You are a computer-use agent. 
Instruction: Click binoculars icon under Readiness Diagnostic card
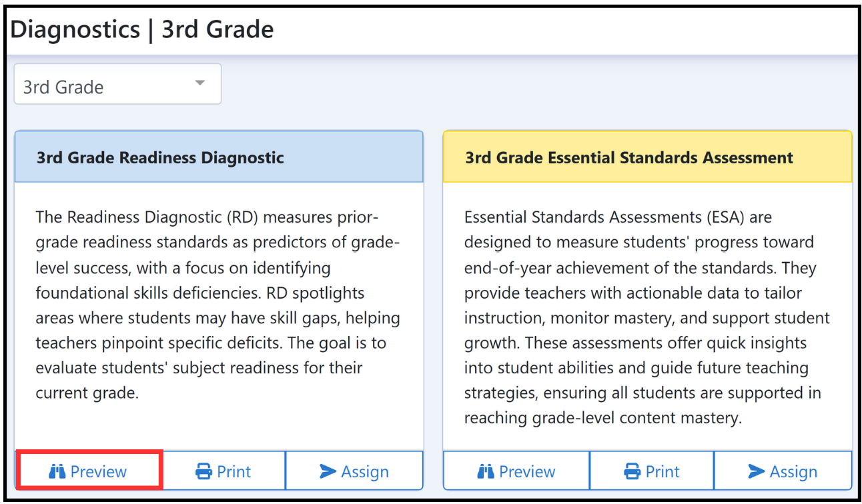(x=57, y=472)
